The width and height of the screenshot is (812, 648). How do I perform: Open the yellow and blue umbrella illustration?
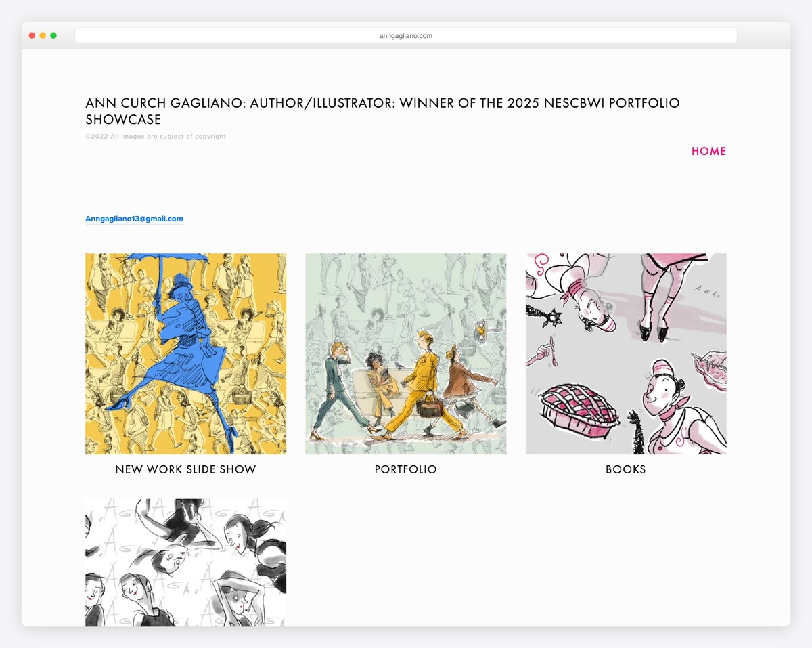click(x=185, y=353)
